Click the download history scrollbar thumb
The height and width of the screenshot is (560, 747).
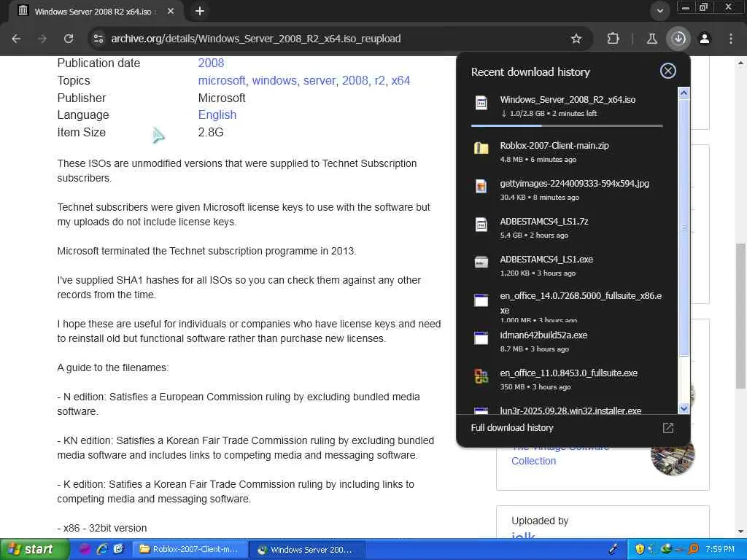pyautogui.click(x=684, y=227)
